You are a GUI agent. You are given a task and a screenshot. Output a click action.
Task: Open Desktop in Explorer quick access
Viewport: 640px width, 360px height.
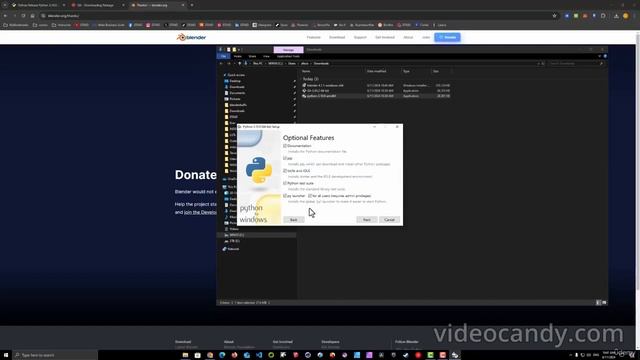235,81
